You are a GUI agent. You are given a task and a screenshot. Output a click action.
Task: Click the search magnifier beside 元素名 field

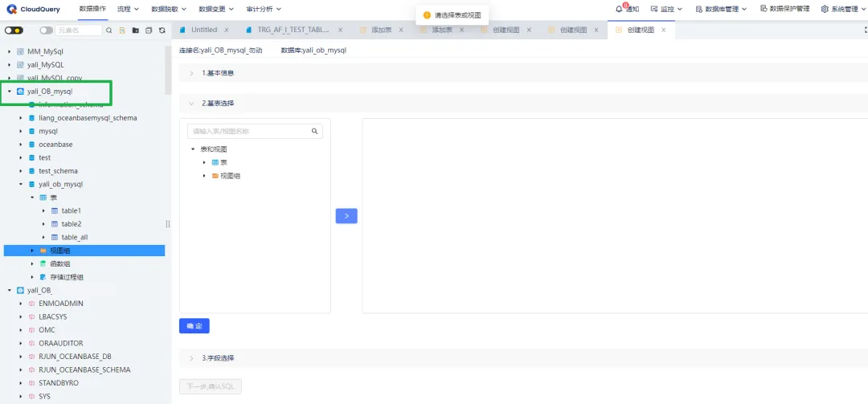[109, 31]
